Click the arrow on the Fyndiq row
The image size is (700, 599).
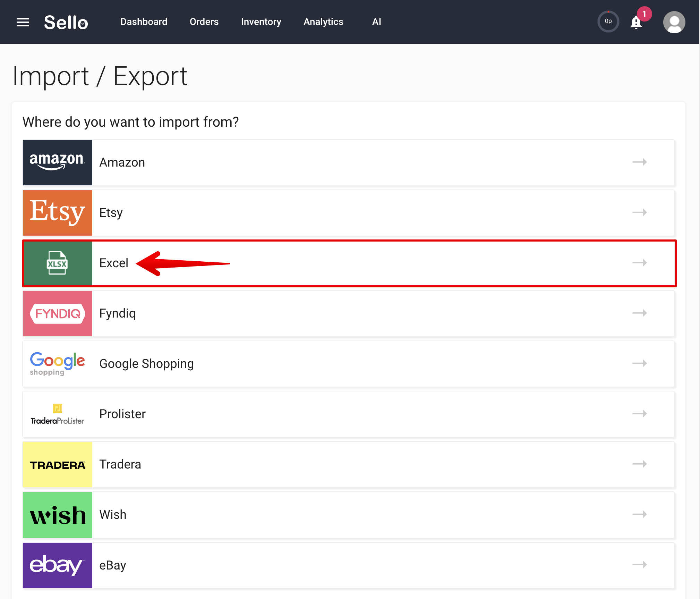639,313
